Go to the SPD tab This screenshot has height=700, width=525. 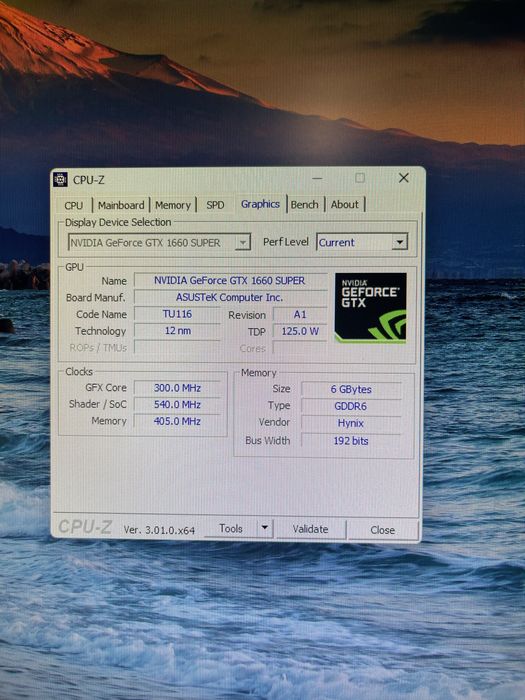215,205
